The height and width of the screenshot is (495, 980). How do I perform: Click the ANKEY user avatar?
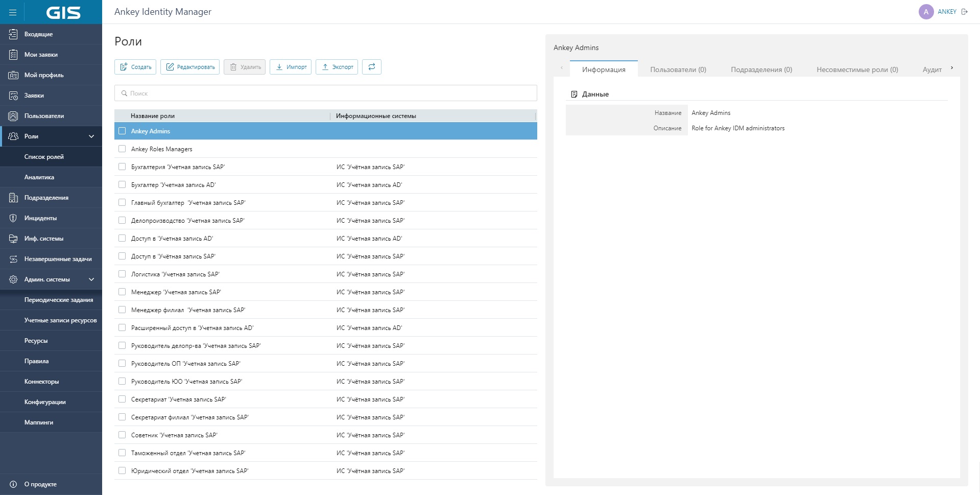(x=926, y=12)
